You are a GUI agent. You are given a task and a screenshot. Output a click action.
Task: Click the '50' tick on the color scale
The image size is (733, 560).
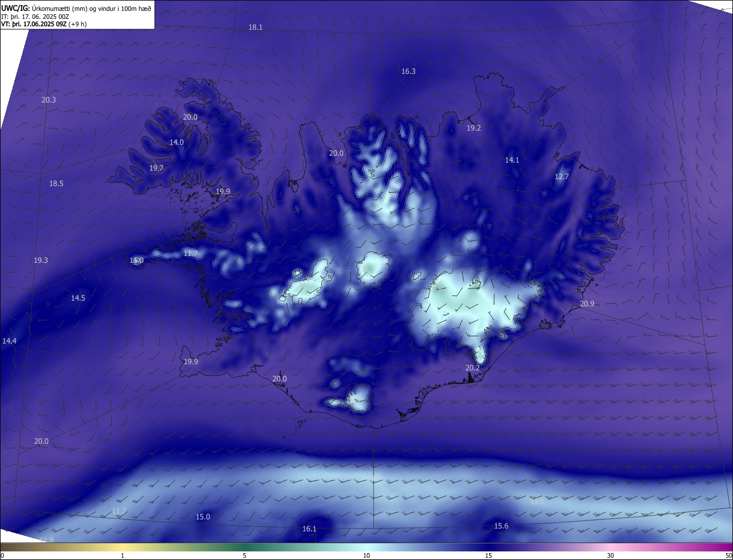point(728,555)
